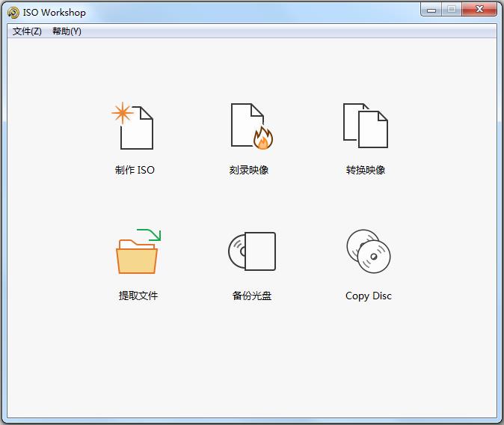Click the 转换映像 double-document icon
504x425 pixels.
366,126
